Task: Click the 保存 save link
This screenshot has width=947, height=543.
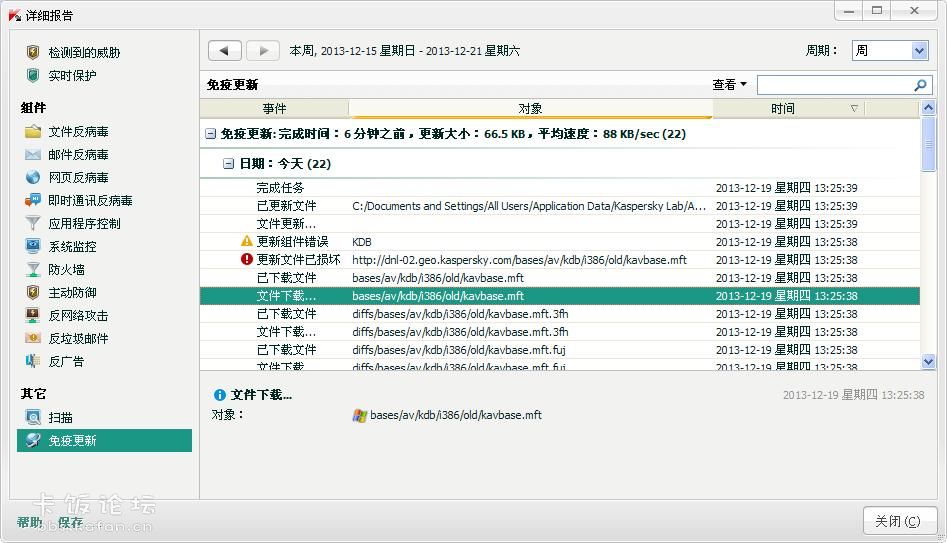Action: point(70,522)
